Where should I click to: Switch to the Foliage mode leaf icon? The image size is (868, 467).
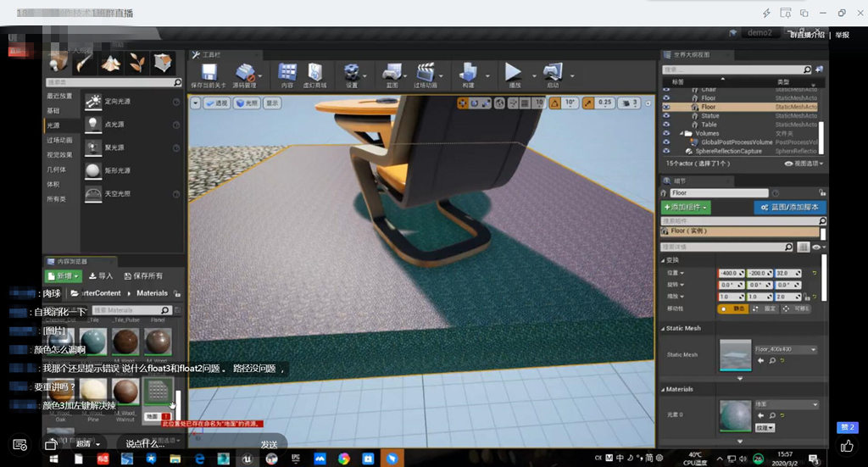(136, 63)
